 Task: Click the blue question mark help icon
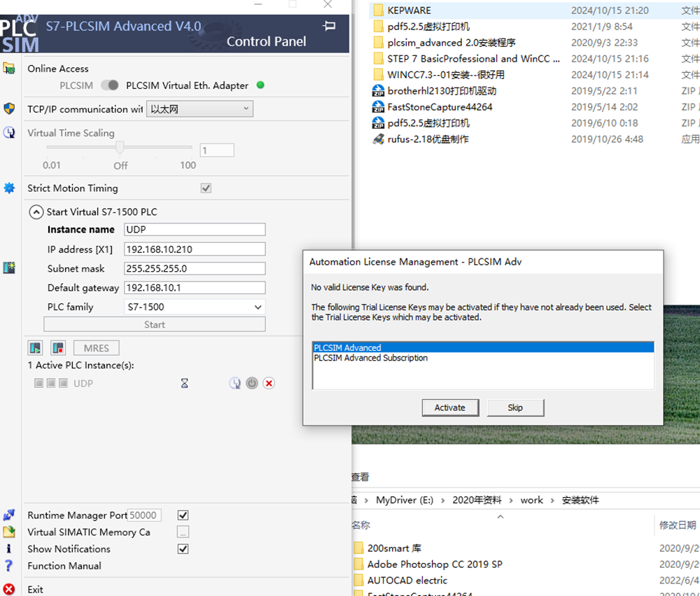[x=9, y=566]
